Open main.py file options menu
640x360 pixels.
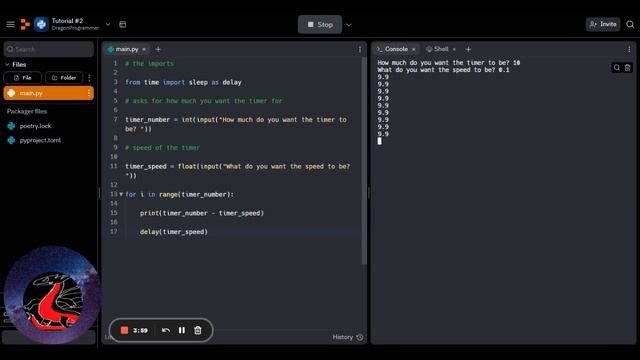[89, 93]
